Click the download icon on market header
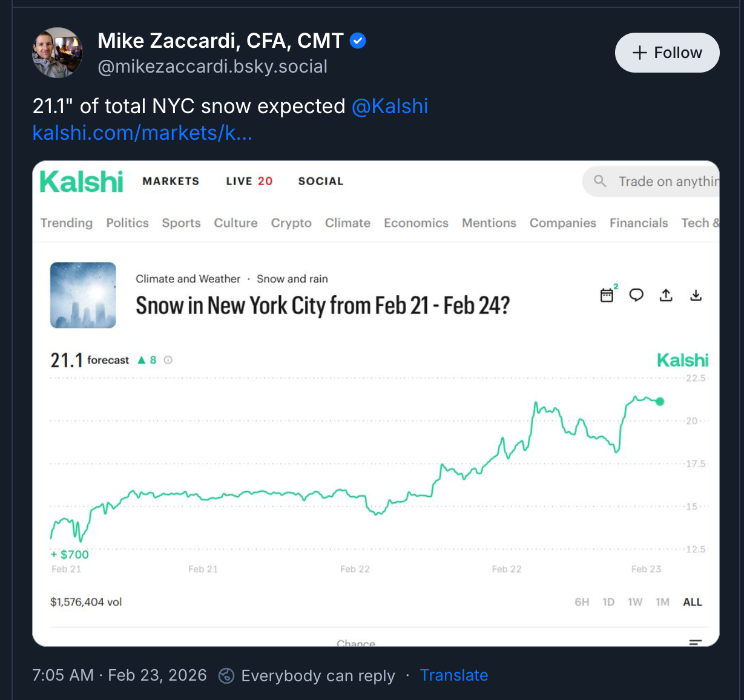 tap(696, 295)
